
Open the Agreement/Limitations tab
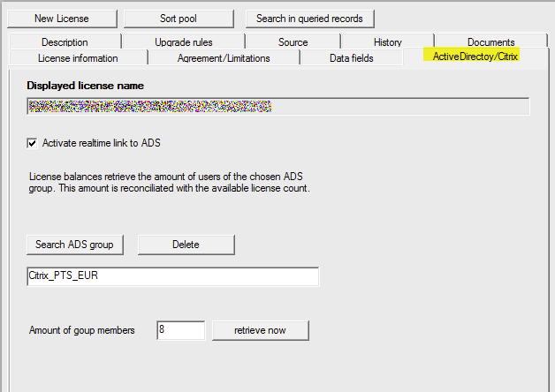pos(224,58)
